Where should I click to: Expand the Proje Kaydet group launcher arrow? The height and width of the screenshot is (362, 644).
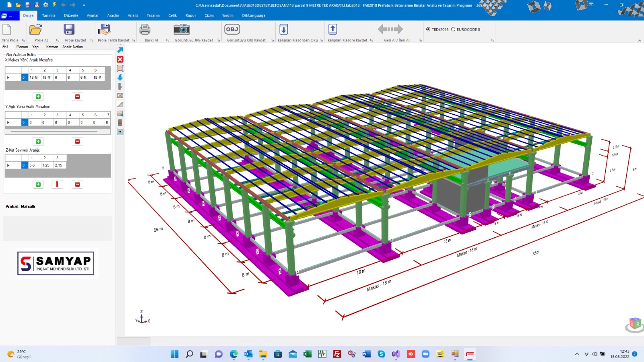pos(92,40)
